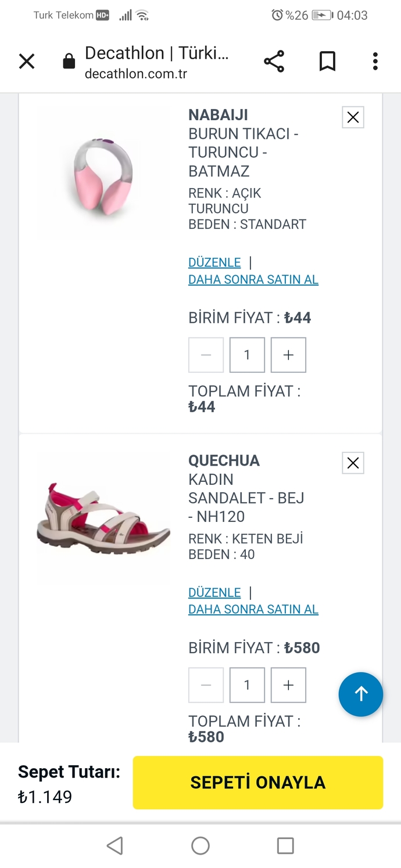Increase quantity of the QUECHUA sandalet
401x868 pixels.
click(x=288, y=685)
